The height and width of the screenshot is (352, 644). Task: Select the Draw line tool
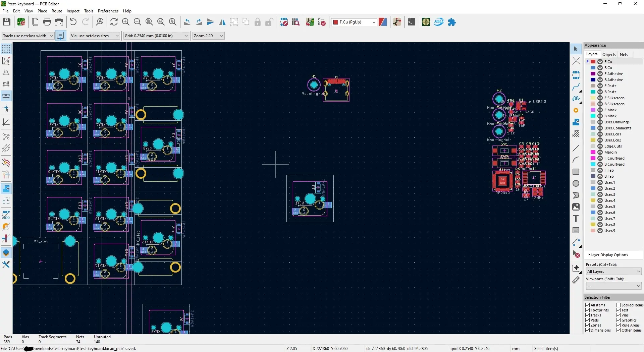pos(576,148)
